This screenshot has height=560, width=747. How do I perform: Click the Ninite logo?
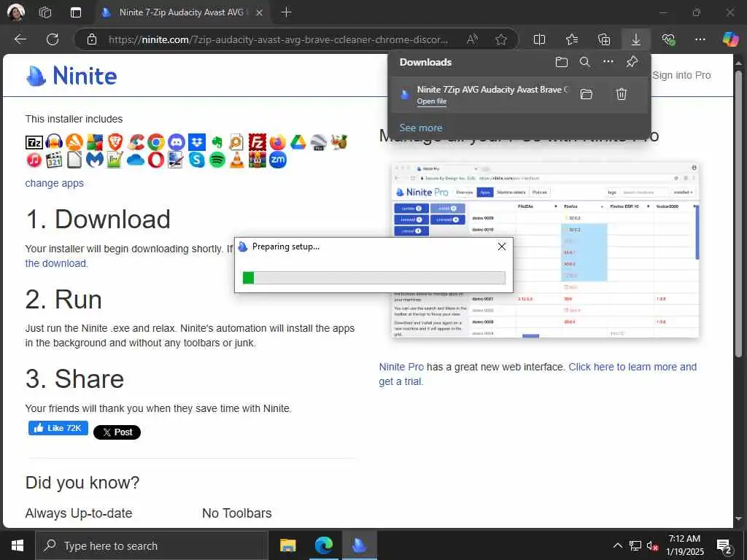pyautogui.click(x=71, y=76)
